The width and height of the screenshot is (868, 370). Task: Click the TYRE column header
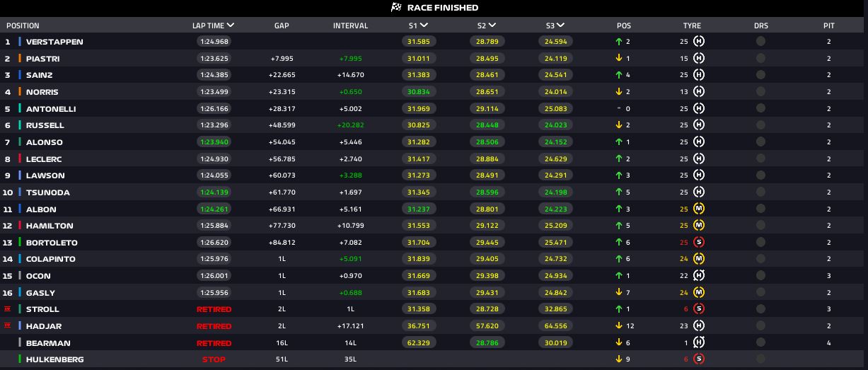click(692, 25)
